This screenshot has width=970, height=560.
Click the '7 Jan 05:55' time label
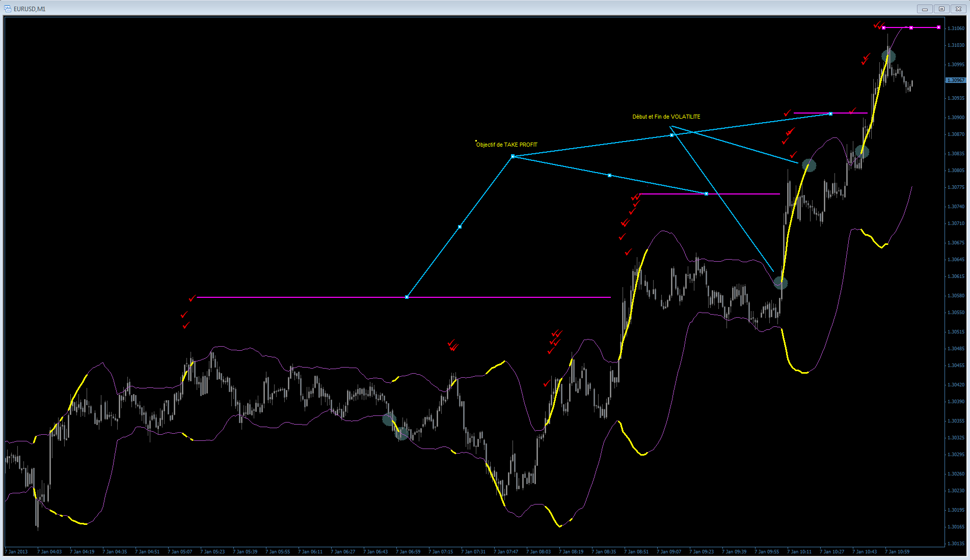(278, 552)
